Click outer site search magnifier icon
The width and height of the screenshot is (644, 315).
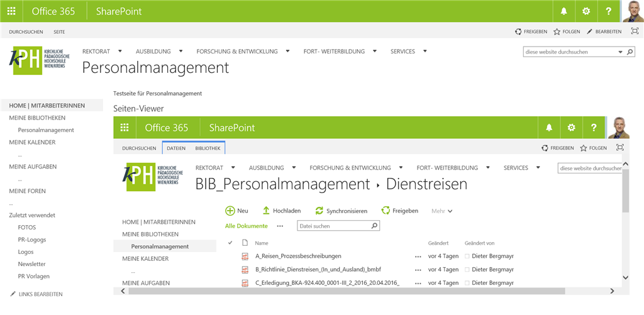630,52
